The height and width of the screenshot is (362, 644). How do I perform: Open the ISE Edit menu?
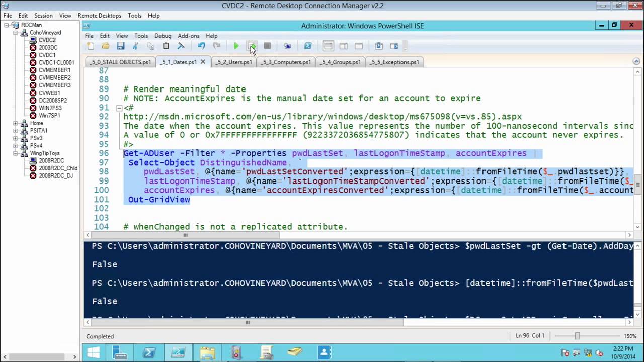pyautogui.click(x=105, y=36)
